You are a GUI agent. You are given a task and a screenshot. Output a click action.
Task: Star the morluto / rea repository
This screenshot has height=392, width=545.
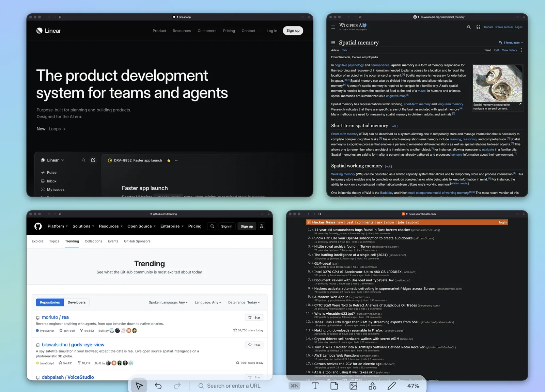click(254, 317)
